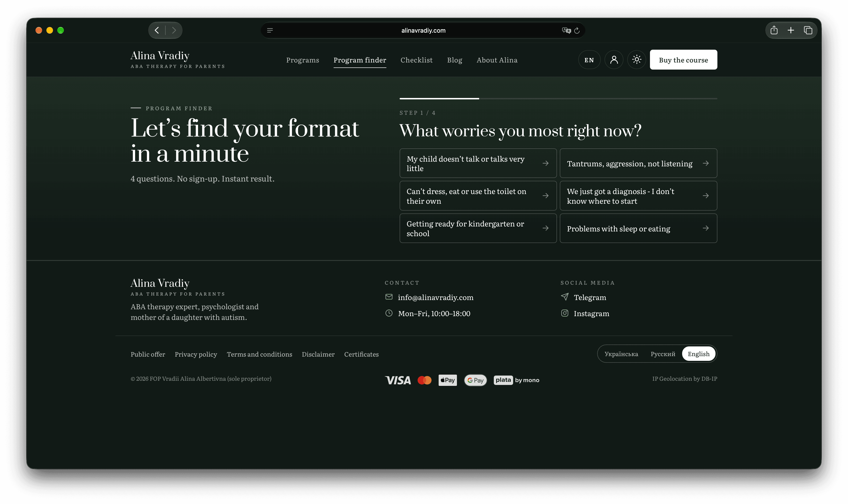Open the EN language selector

point(589,60)
